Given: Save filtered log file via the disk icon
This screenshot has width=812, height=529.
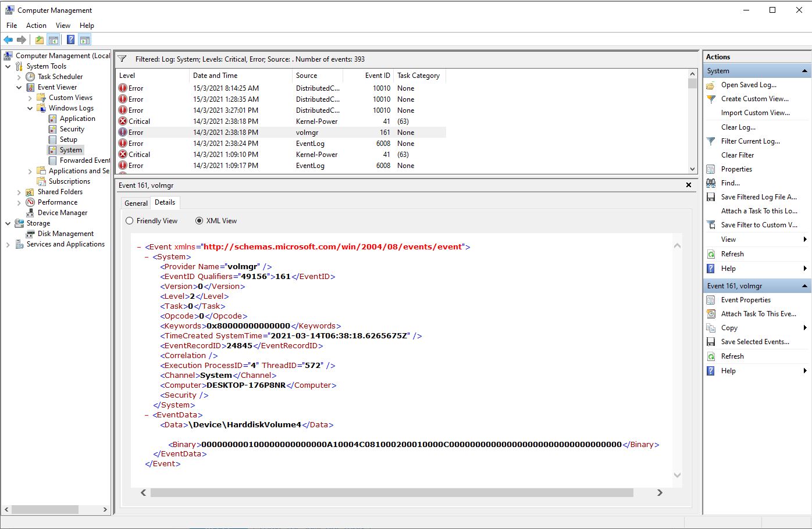Looking at the screenshot, I should (x=711, y=196).
